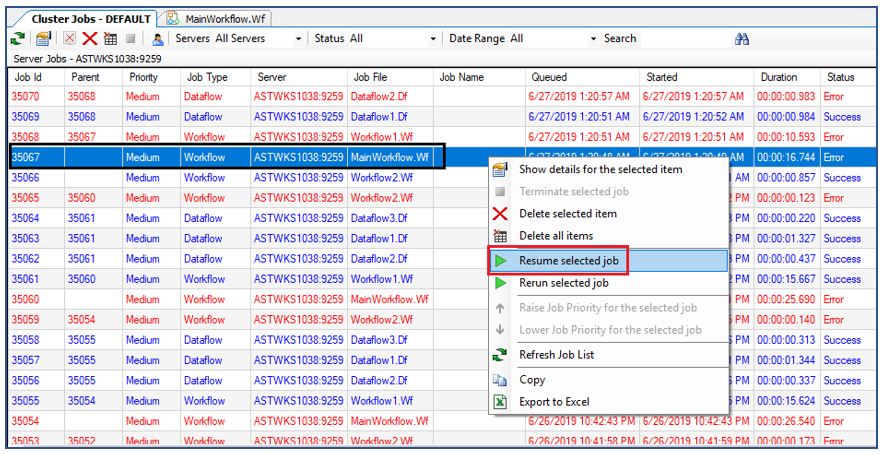Click the show job details toolbar icon
Viewport: 883px width, 455px height.
(x=43, y=39)
